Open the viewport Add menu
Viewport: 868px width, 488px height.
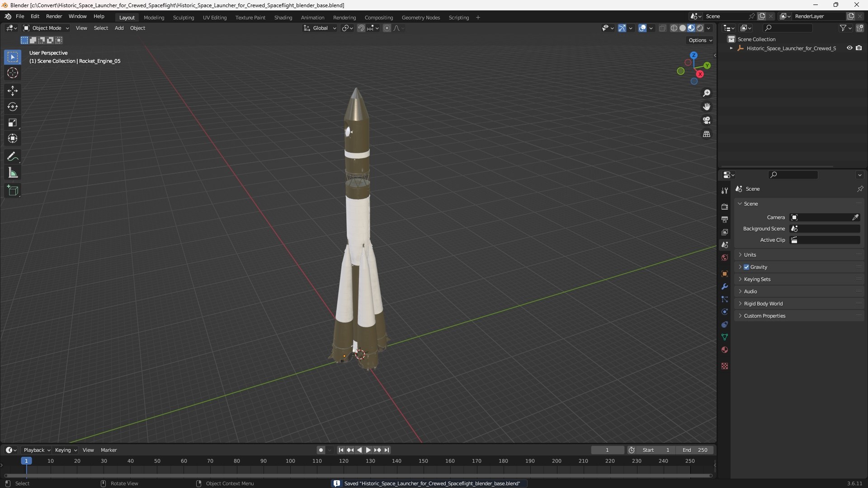(119, 28)
